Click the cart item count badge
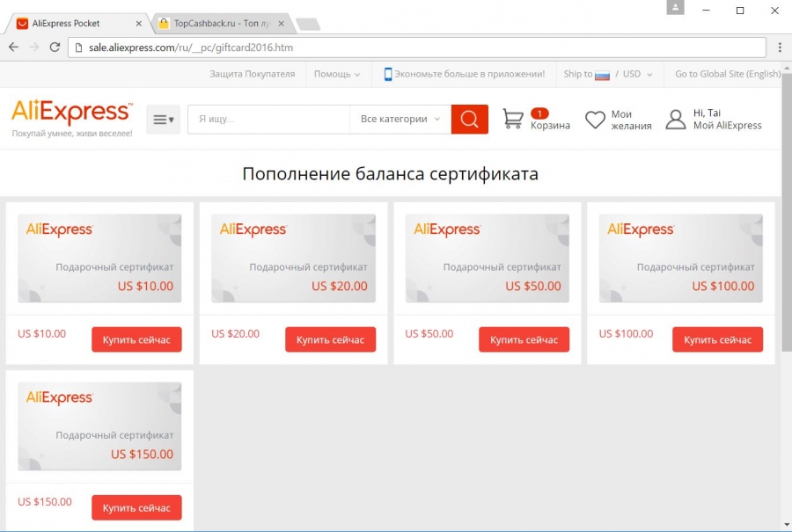Screen dimensions: 792x532 pyautogui.click(x=539, y=113)
